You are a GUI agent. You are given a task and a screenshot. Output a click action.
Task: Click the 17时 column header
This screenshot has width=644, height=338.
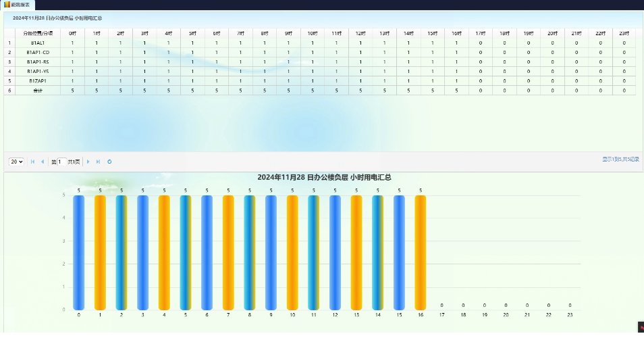(x=481, y=33)
